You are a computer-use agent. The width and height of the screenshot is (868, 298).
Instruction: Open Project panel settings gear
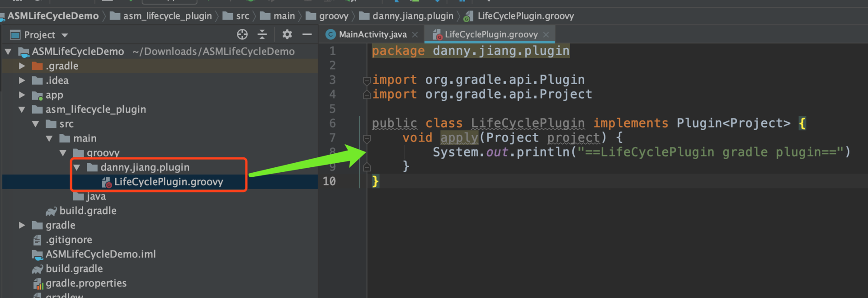coord(287,34)
